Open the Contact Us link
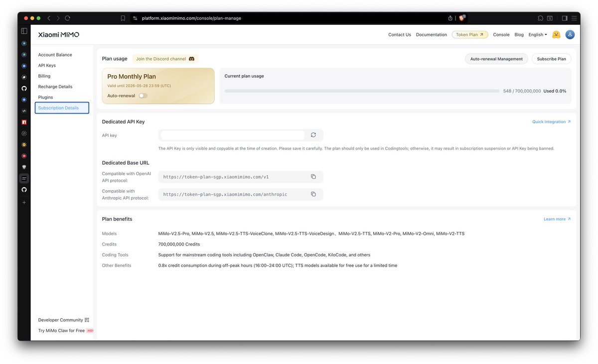Screen dimensions: 598x364 400,35
